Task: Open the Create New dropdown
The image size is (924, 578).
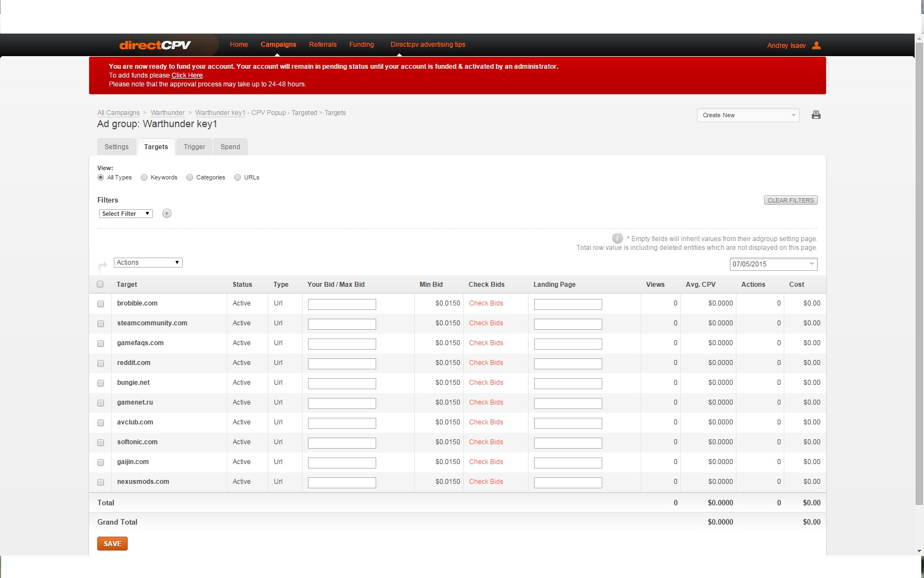Action: [x=748, y=115]
